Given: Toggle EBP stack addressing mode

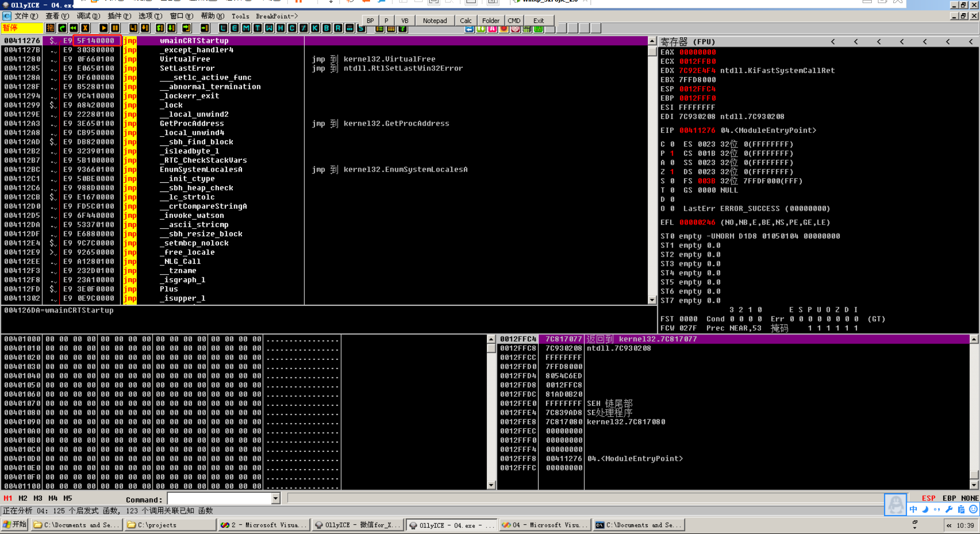Looking at the screenshot, I should [949, 498].
